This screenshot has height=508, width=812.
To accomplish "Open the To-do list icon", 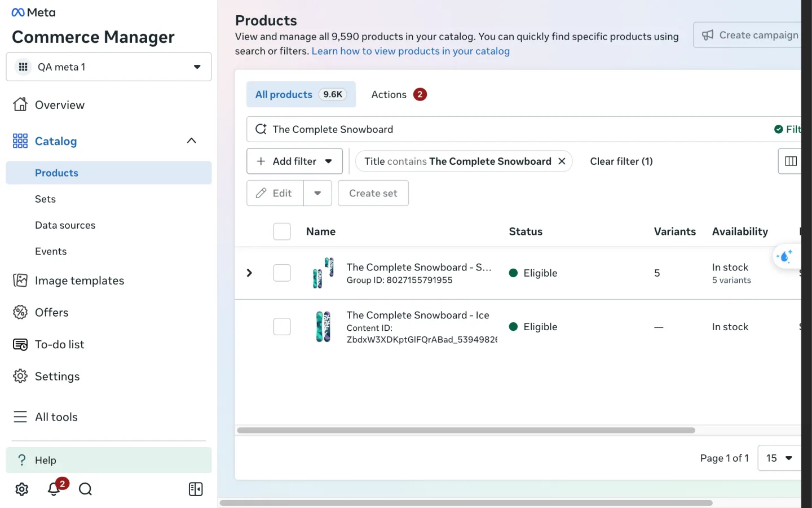I will [20, 344].
